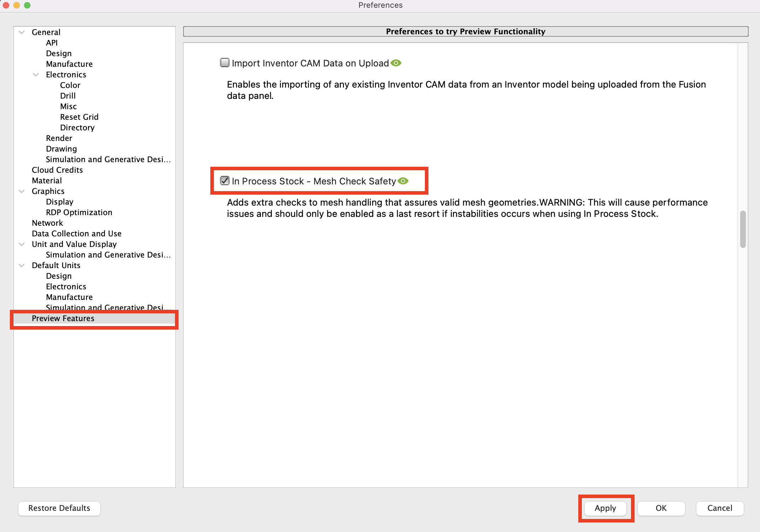Viewport: 760px width, 532px height.
Task: Select RDP Optimization under Graphics
Action: (x=79, y=212)
